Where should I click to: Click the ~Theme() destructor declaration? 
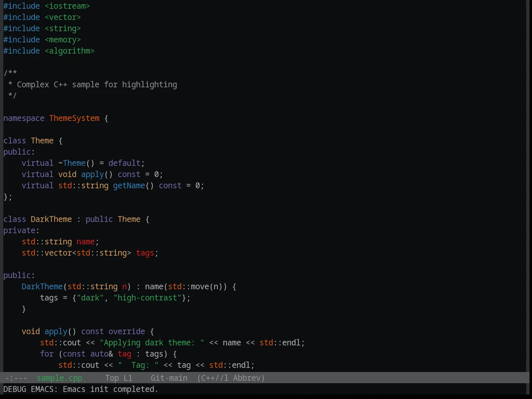click(x=76, y=163)
